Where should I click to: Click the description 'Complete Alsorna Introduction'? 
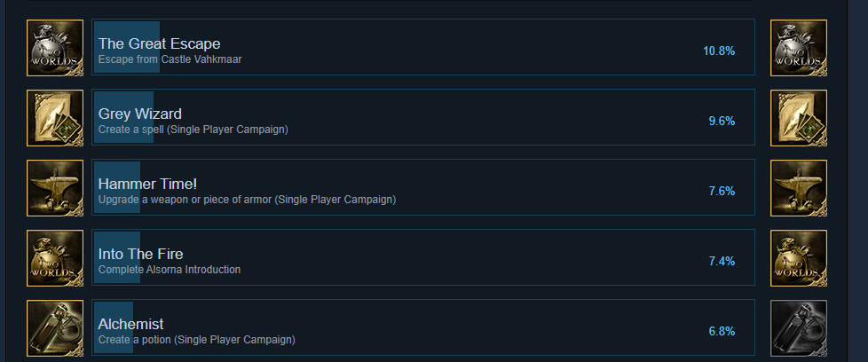click(x=170, y=270)
